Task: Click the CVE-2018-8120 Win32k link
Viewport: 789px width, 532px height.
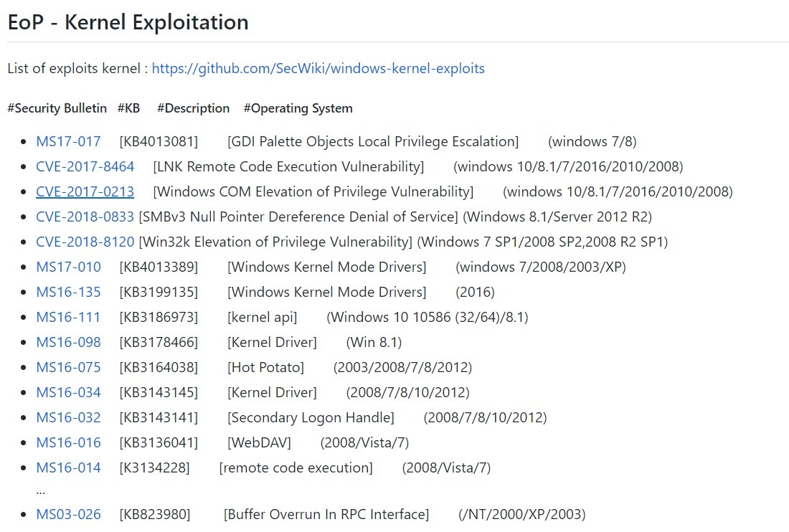Action: 85,242
